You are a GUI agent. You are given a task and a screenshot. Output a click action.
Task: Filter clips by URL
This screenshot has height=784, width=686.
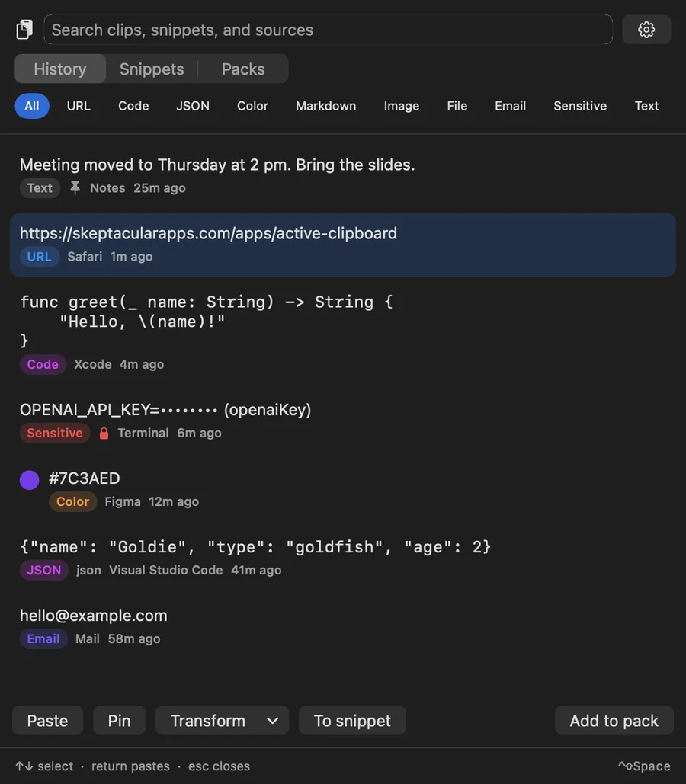(x=79, y=106)
